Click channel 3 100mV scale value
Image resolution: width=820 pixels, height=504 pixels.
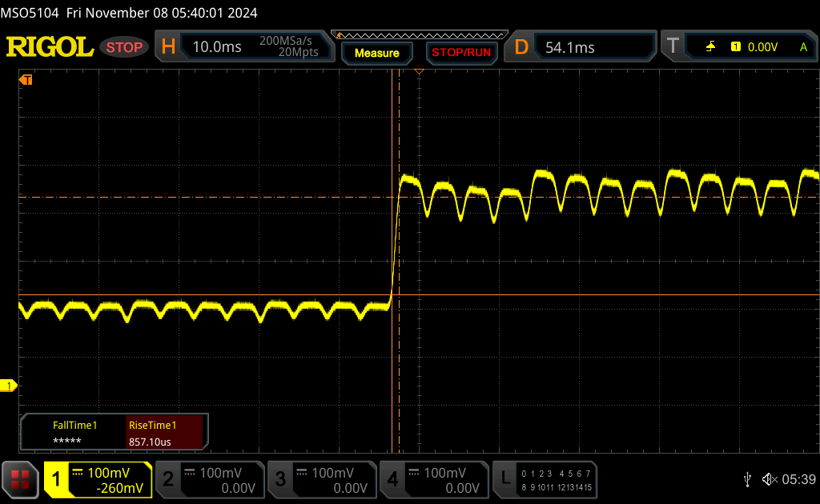[332, 473]
